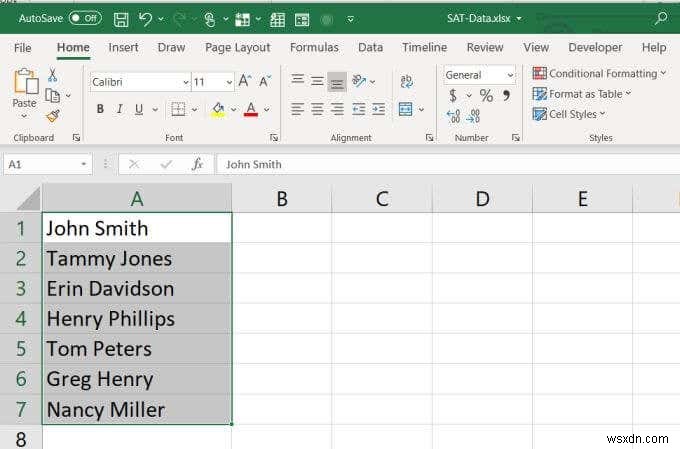Toggle Italic formatting
Viewport: 680px width, 449px height.
[x=120, y=109]
